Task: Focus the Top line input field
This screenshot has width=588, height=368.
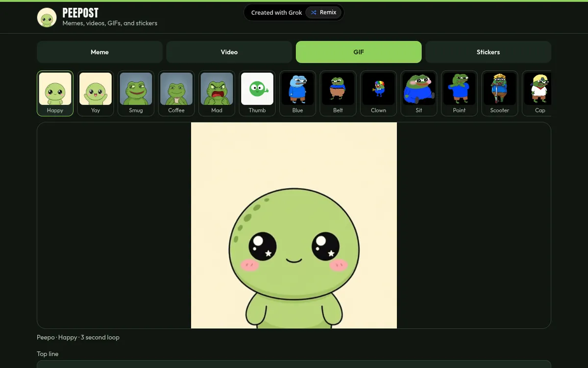Action: tap(294, 365)
